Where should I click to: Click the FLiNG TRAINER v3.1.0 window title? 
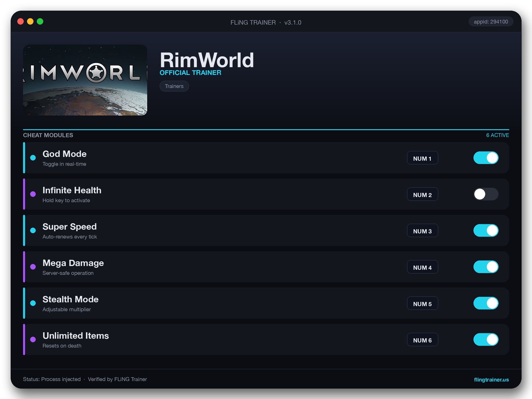pyautogui.click(x=266, y=22)
